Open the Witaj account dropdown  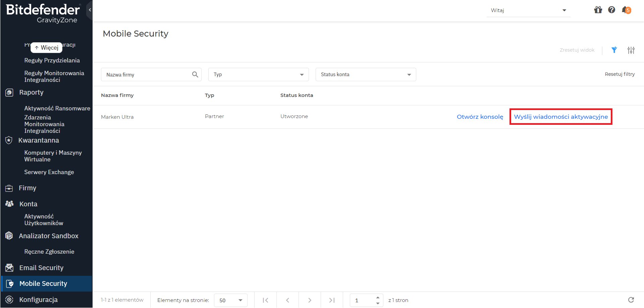coord(528,10)
